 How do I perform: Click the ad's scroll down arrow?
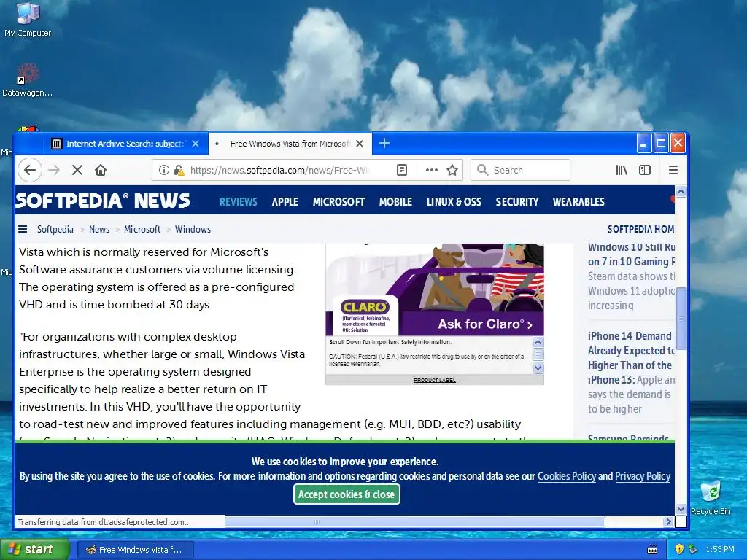point(538,367)
